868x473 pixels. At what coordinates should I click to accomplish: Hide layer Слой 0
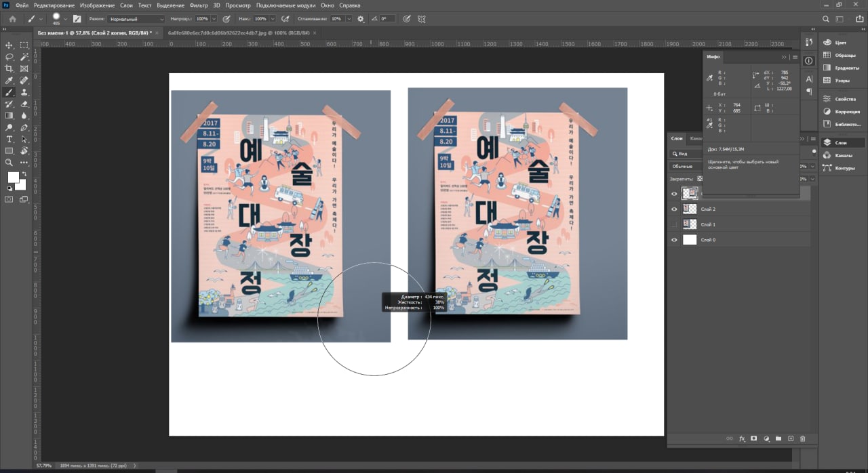[x=674, y=240]
